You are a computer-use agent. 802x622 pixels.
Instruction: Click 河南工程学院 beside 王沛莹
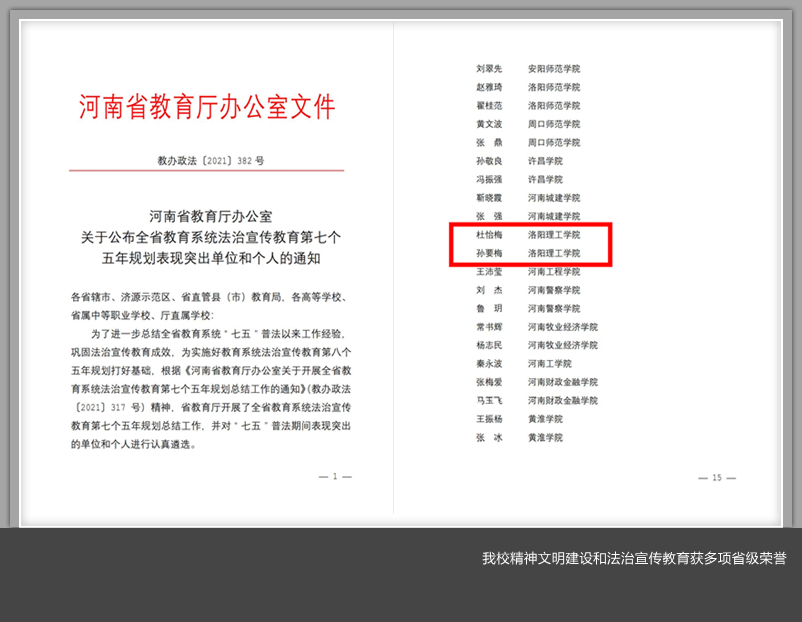554,271
